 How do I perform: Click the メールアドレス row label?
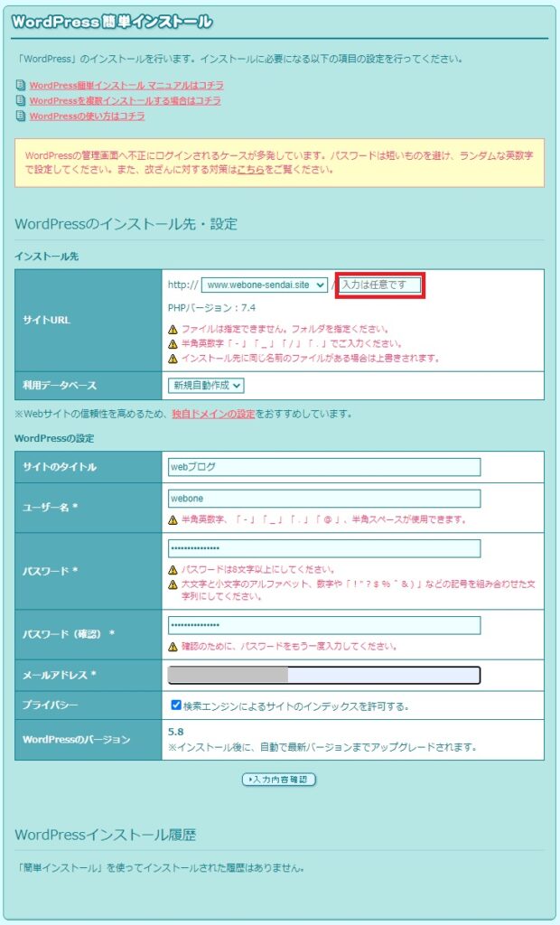click(59, 675)
